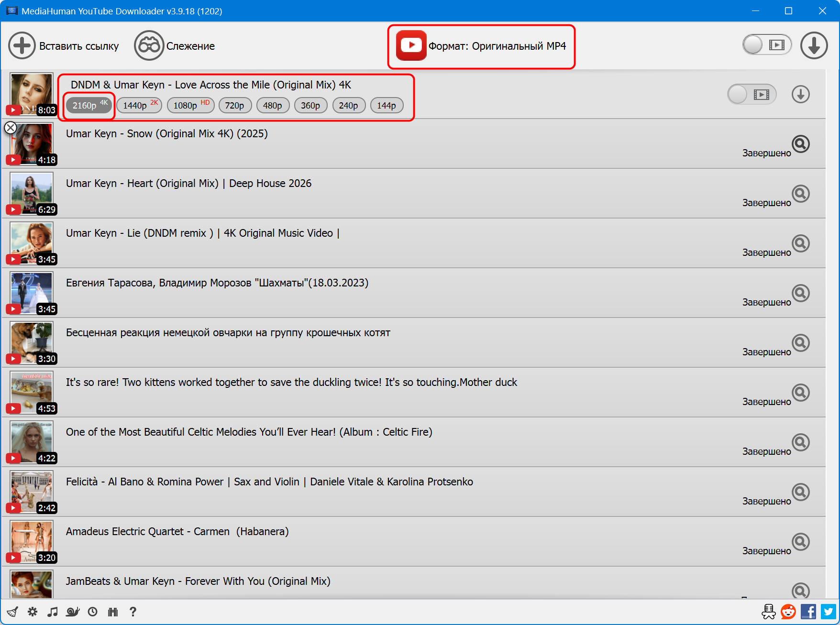Locate downloaded немецкой овчарки video file
Image resolution: width=840 pixels, height=625 pixels.
click(x=800, y=343)
